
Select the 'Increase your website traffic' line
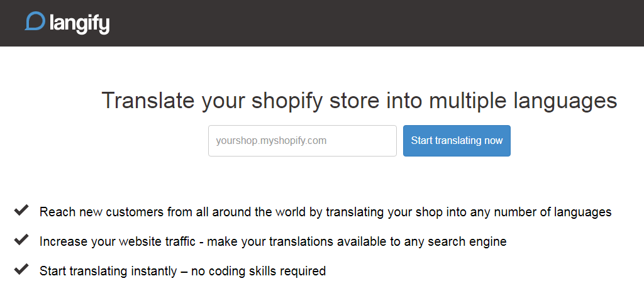(x=273, y=241)
